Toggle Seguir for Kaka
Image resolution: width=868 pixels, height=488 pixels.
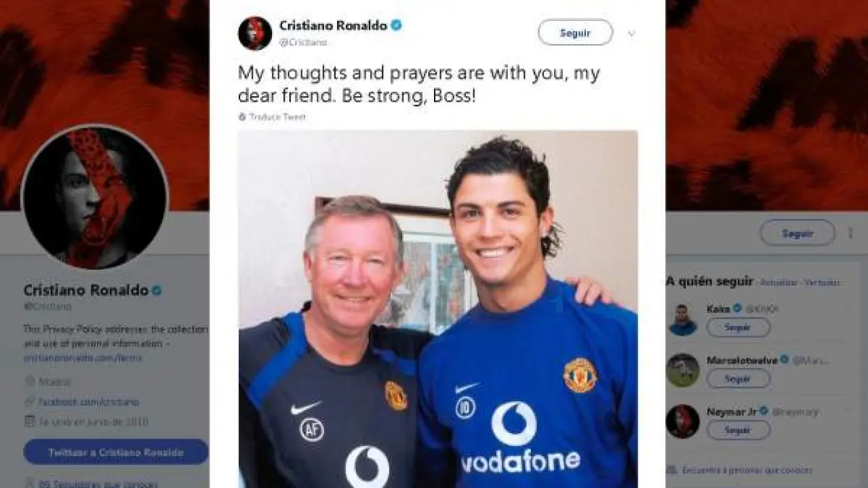tap(738, 327)
